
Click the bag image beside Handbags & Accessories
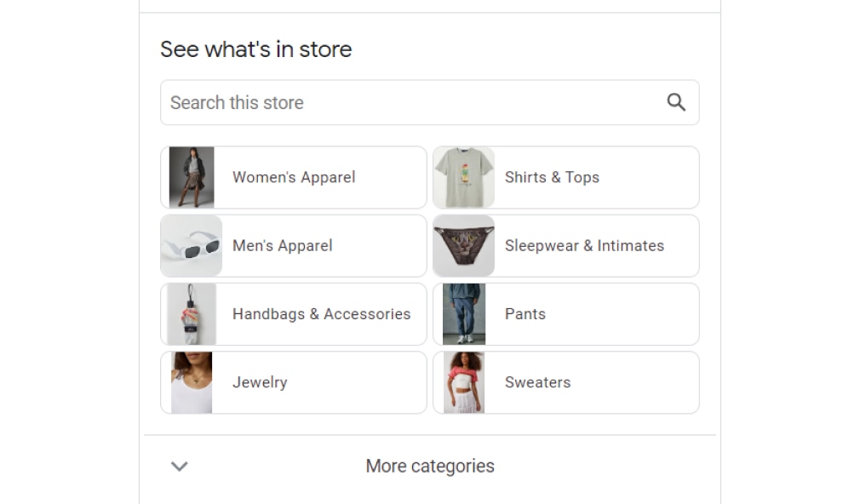click(191, 313)
